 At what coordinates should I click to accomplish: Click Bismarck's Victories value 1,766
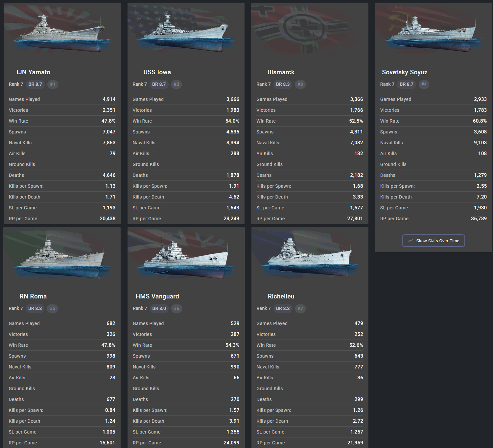(356, 110)
